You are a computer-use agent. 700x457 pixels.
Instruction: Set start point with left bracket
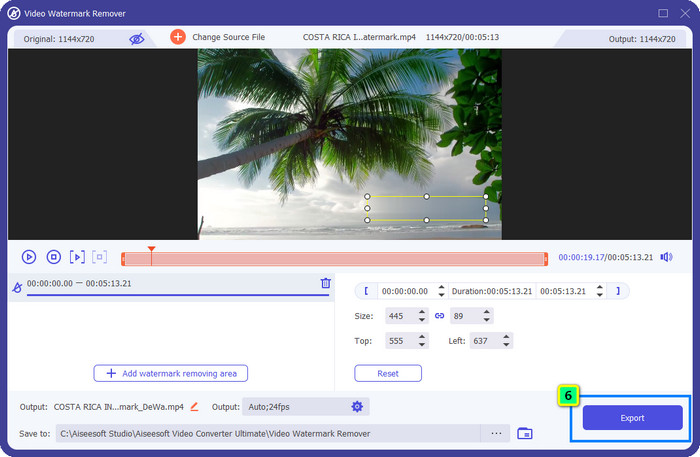[x=366, y=291]
